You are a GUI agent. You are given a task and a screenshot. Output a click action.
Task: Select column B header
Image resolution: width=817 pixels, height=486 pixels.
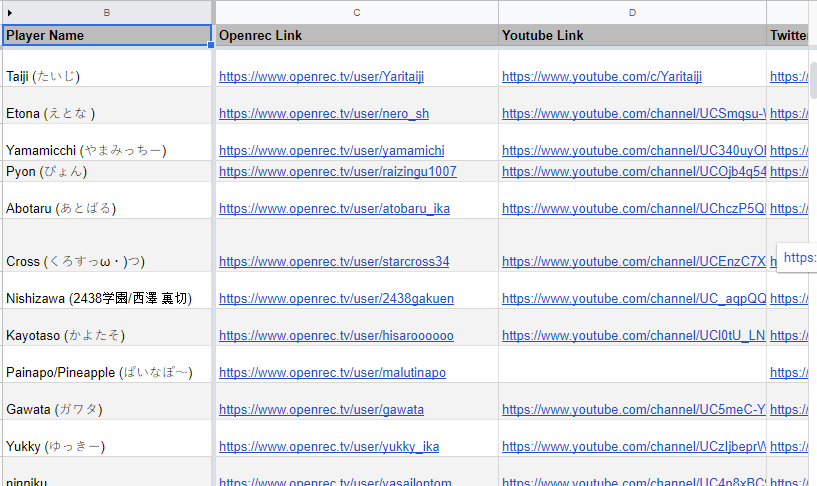pos(107,13)
